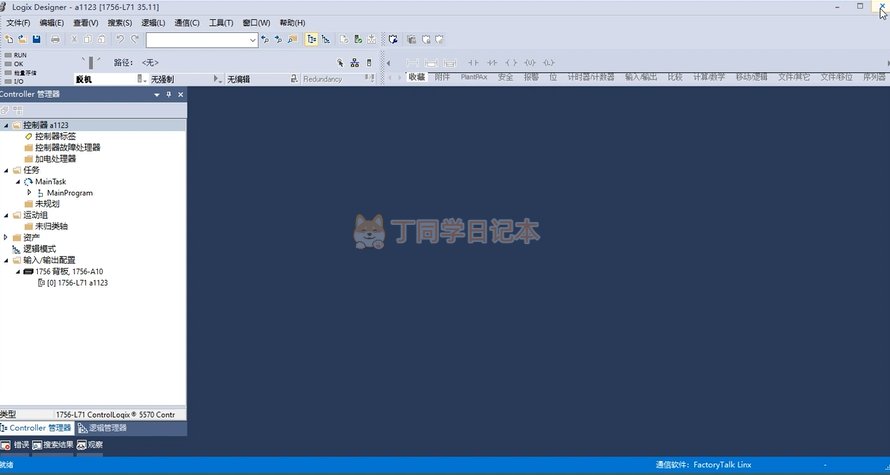
Task: Insert a rung from instruction toolbar
Action: 413,62
